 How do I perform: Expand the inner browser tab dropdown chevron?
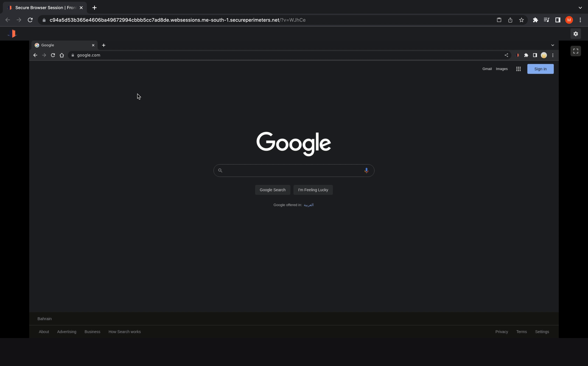point(552,45)
